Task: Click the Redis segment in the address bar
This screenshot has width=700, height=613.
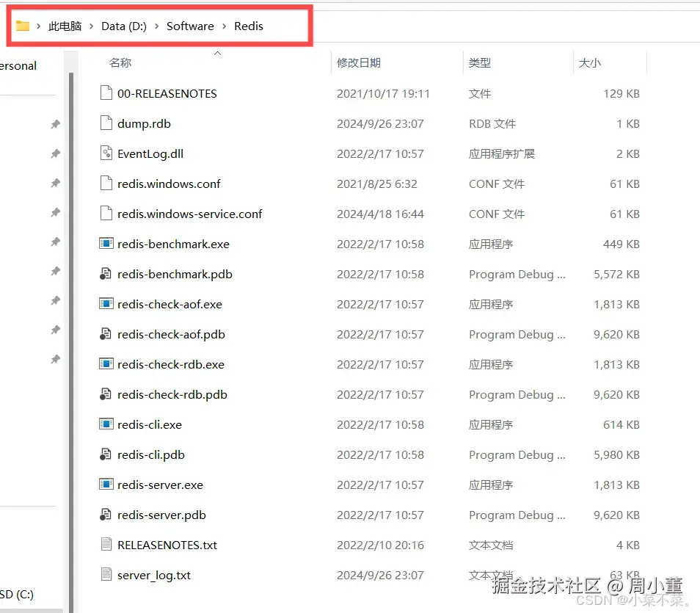Action: 249,26
